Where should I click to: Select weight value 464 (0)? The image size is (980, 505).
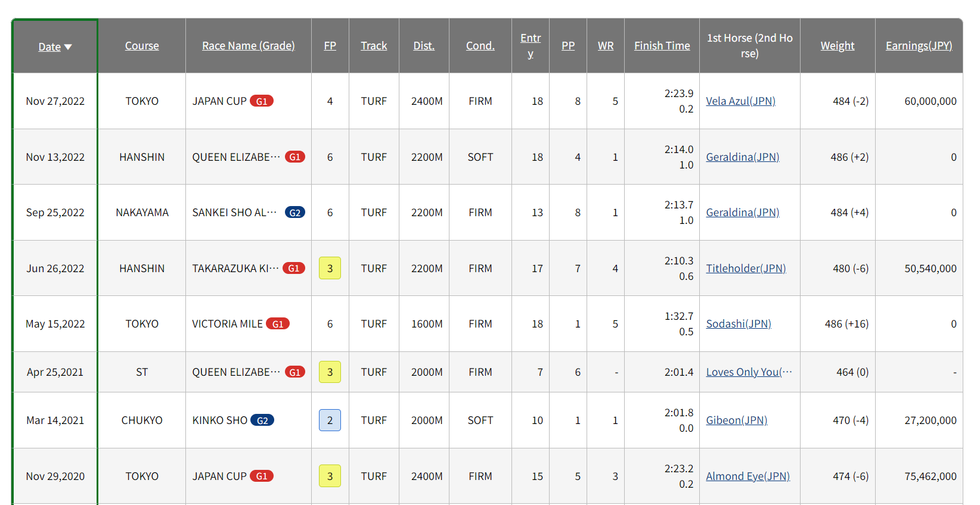click(852, 372)
